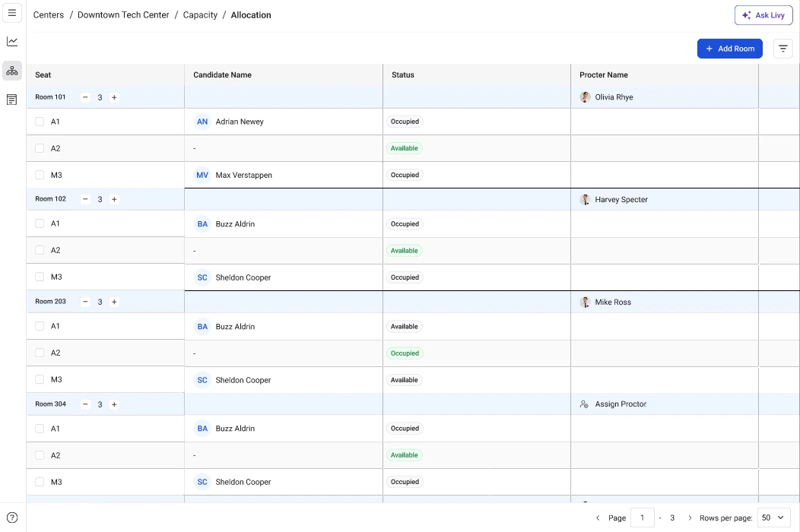Click MV avatar of Max Verstappen

pos(202,175)
